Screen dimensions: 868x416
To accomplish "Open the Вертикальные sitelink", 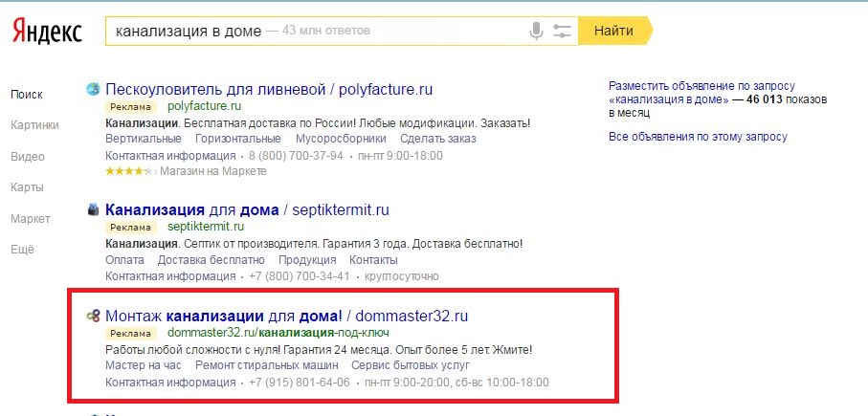I will click(144, 139).
